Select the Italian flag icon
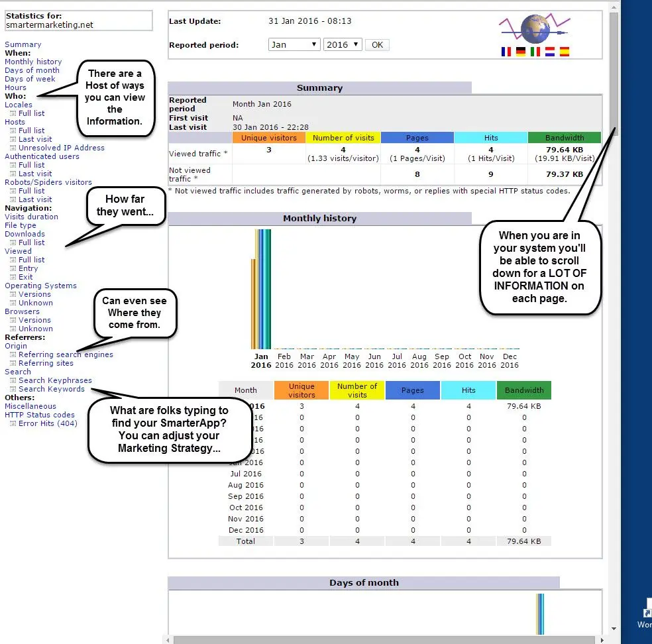The image size is (652, 644). tap(535, 52)
